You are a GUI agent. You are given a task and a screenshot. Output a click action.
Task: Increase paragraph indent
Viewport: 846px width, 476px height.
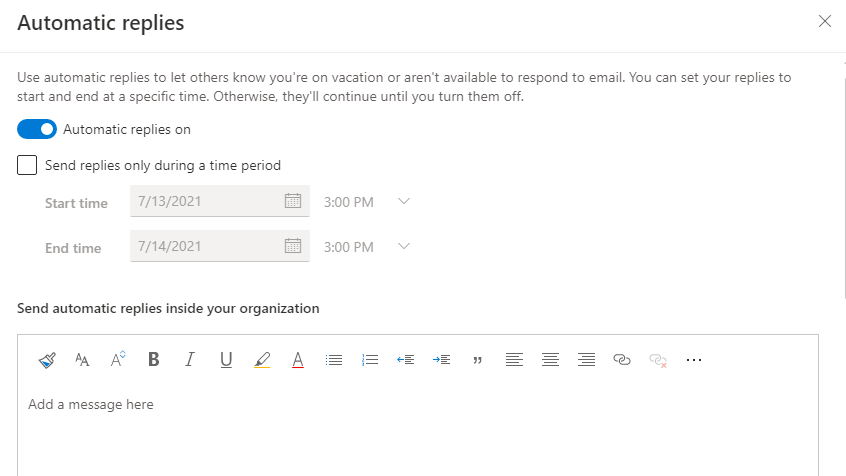point(442,360)
